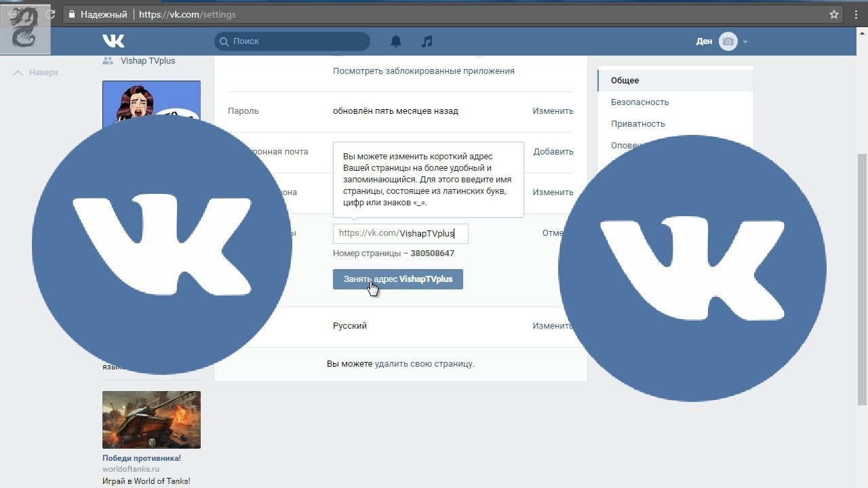The width and height of the screenshot is (868, 488).
Task: Click the page vertical scrollbar
Action: (x=862, y=278)
